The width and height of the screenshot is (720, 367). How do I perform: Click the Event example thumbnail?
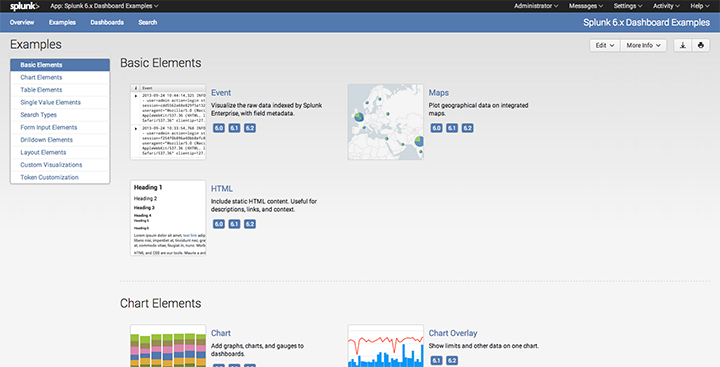pos(168,122)
